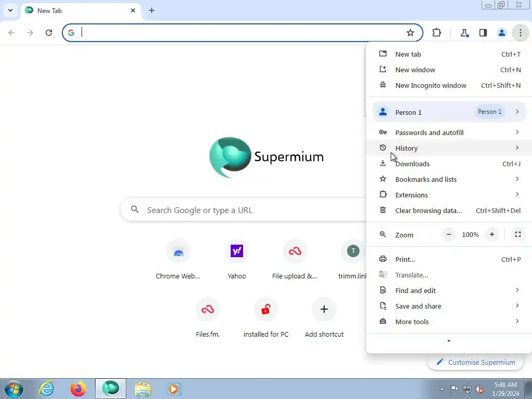Viewport: 532px width, 399px height.
Task: Open the tab search dropdown arrow
Action: tap(10, 10)
